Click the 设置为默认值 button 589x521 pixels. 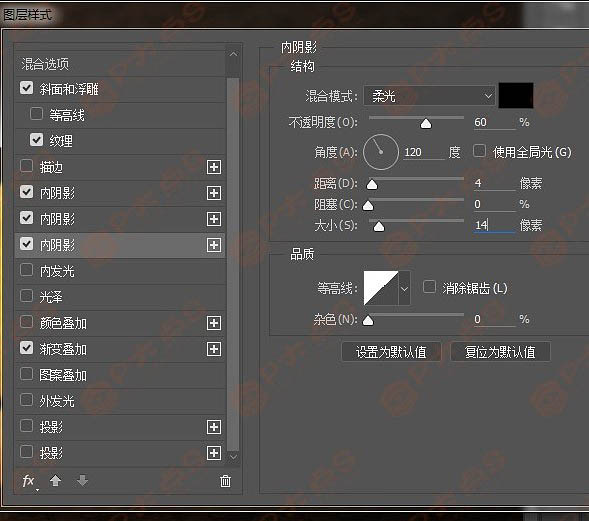coord(391,352)
